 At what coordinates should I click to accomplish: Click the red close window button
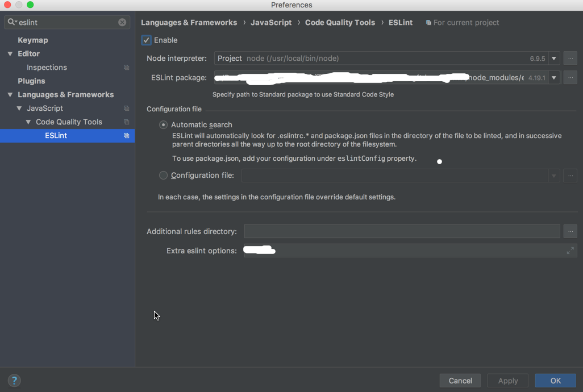7,5
